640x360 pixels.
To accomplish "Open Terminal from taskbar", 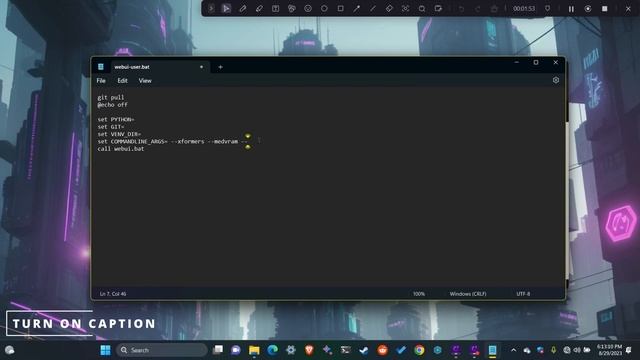I will coord(346,350).
